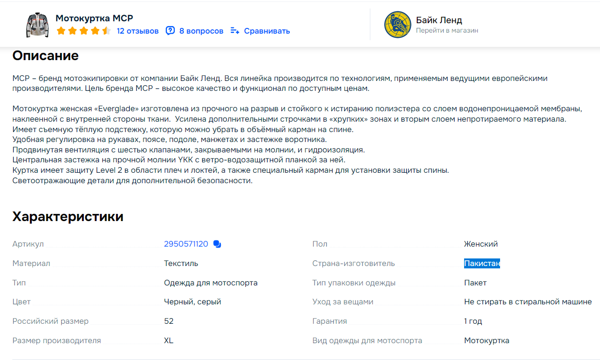Click the Уход за вещами label
600x364 pixels.
coord(343,302)
